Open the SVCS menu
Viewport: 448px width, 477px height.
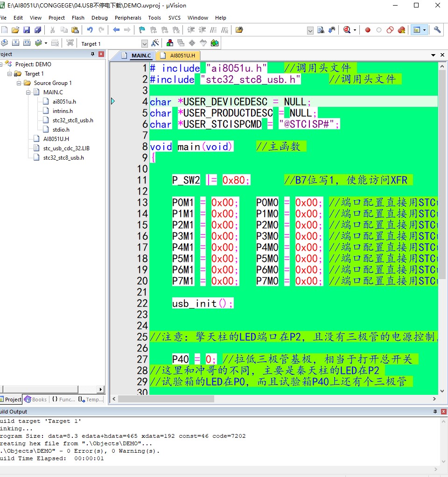[x=175, y=18]
